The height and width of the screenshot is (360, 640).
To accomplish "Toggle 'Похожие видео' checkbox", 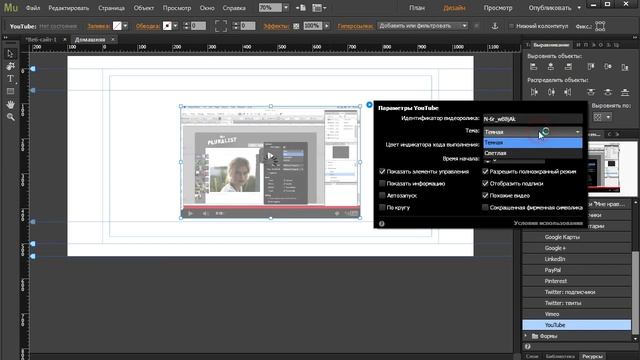I will click(x=485, y=196).
